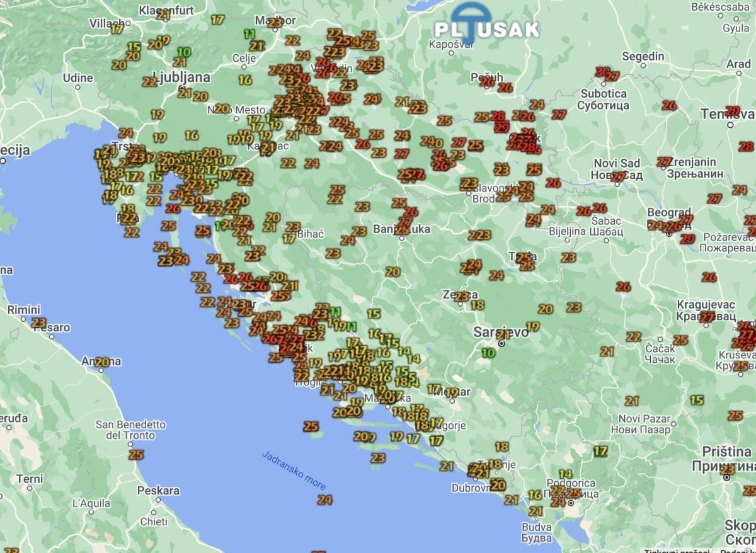756x553 pixels.
Task: Open the 14 marker above Podgorica
Action: [x=566, y=474]
